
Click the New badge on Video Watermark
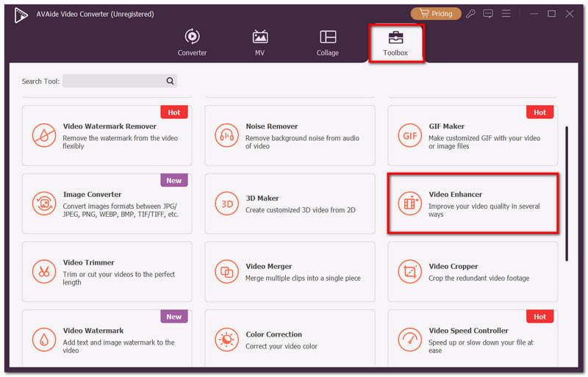[174, 317]
